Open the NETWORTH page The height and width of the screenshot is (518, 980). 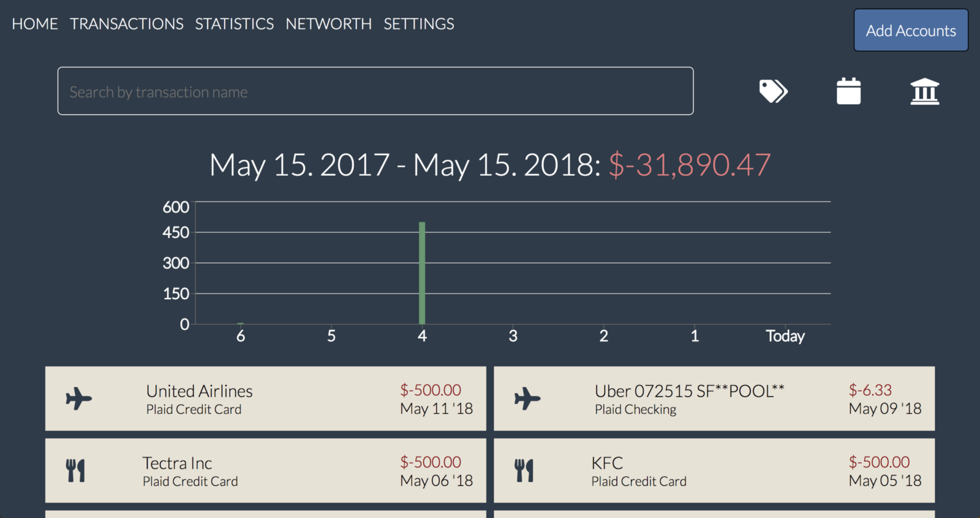coord(328,24)
